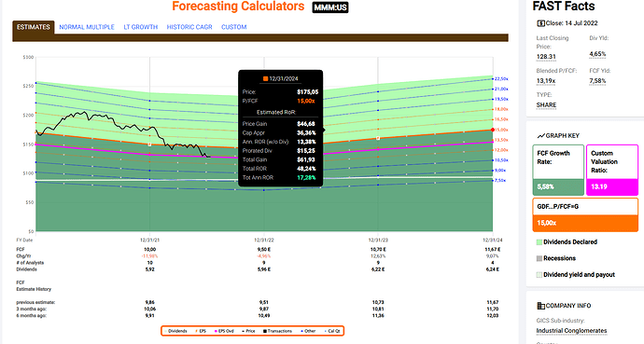
Task: Click the 10,50x multiple label
Action: 501,160
